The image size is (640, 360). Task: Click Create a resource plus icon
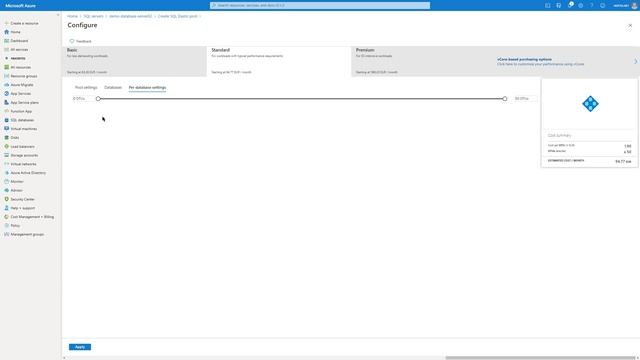click(x=7, y=23)
